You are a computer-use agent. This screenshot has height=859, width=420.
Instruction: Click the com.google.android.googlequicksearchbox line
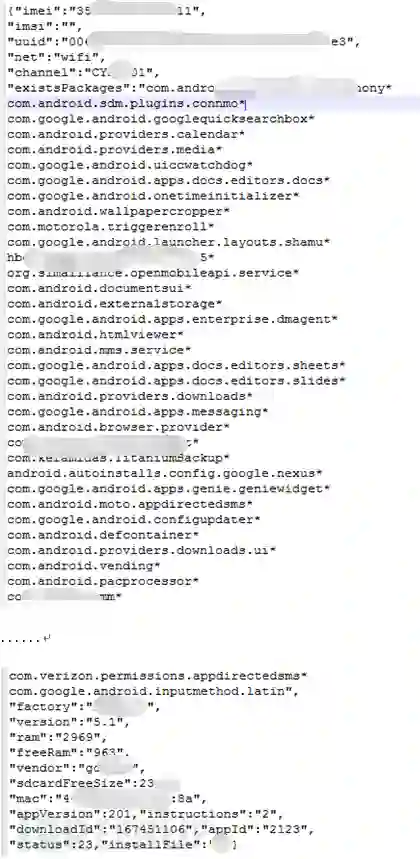pos(161,118)
